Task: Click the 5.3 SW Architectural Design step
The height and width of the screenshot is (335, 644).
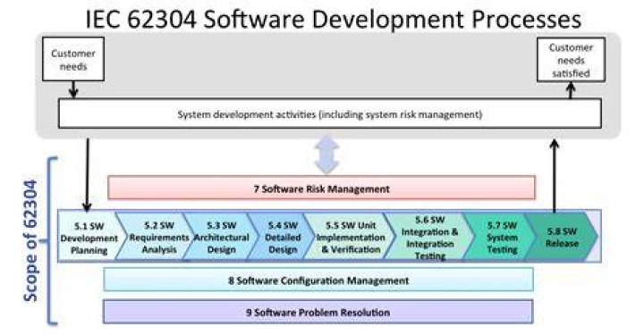Action: click(x=222, y=237)
